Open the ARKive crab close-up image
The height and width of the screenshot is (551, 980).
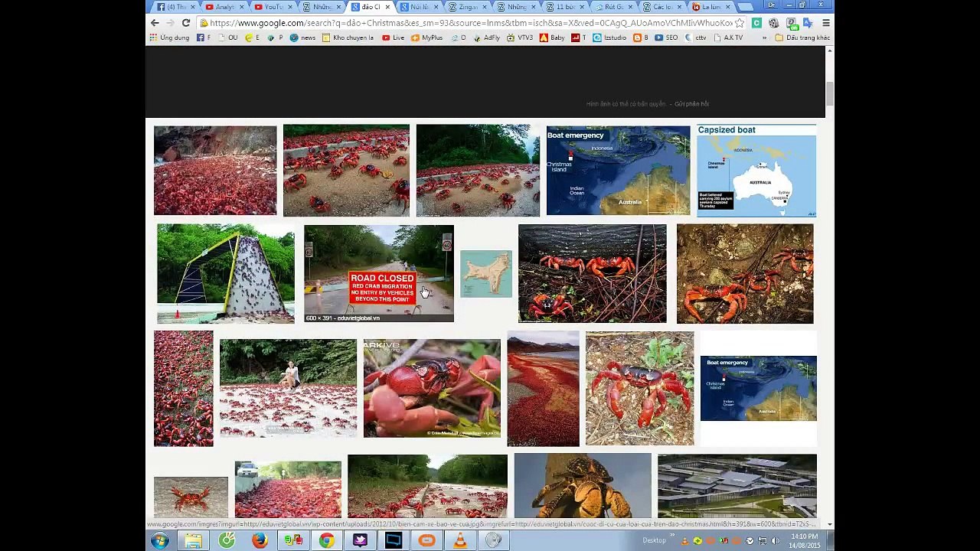(x=432, y=388)
